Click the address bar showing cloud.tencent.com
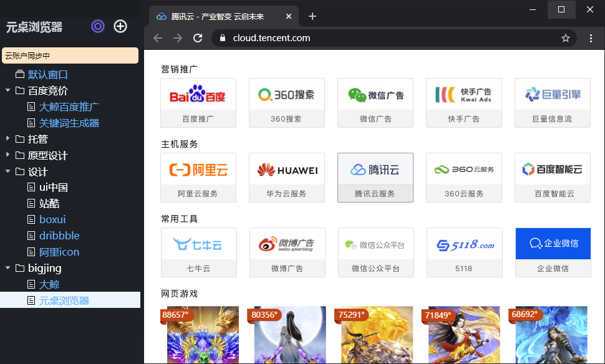This screenshot has height=364, width=605. click(394, 38)
